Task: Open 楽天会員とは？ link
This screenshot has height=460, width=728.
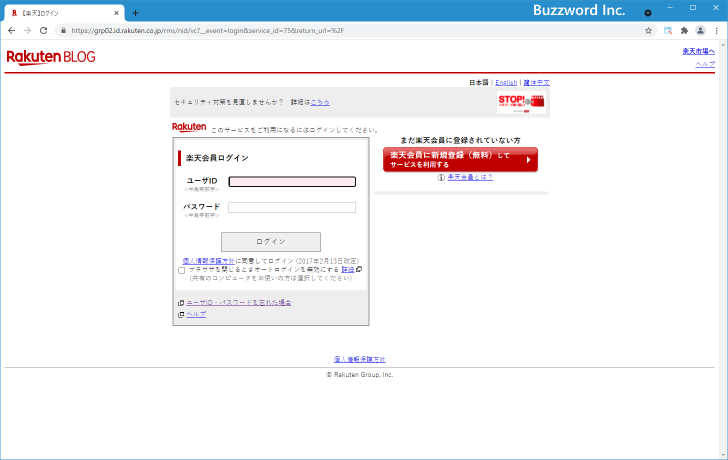Action: coord(470,177)
